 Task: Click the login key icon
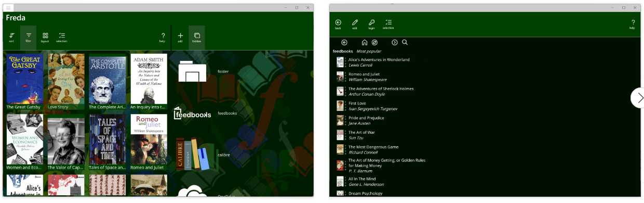[x=371, y=24]
